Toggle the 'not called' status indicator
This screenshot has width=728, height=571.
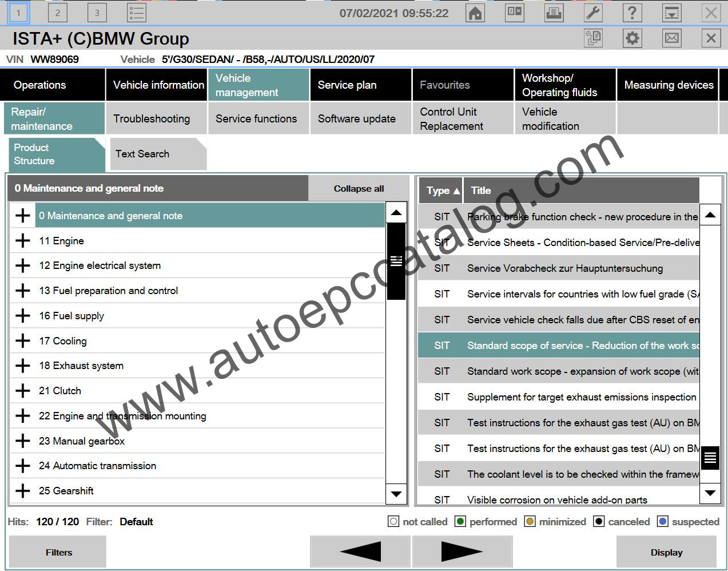[x=393, y=521]
